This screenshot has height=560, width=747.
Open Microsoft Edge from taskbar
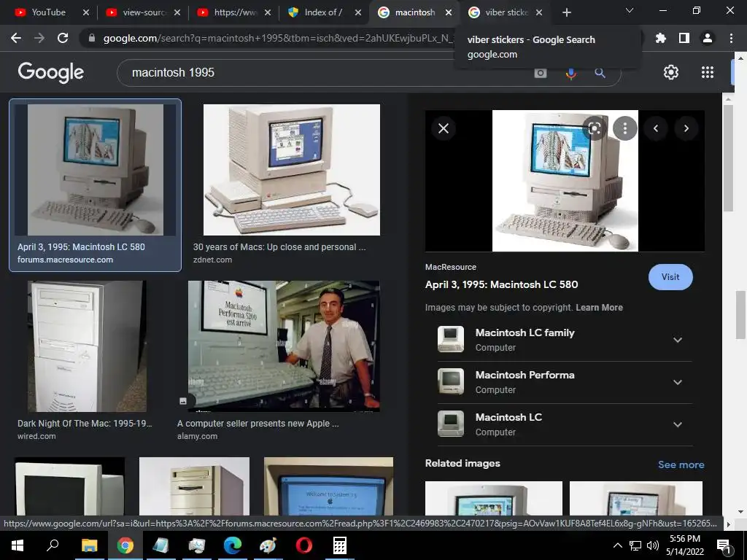point(233,545)
